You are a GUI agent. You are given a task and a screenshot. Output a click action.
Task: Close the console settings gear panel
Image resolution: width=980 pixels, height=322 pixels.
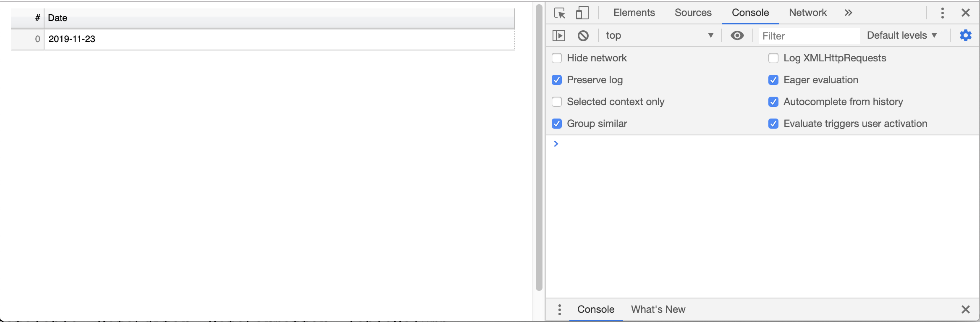pos(965,35)
